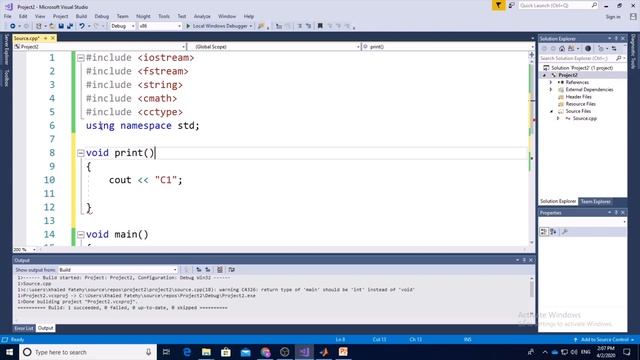Screen dimensions: 640x360
Task: Collapse the print() function outline at line 8
Action: (x=81, y=153)
